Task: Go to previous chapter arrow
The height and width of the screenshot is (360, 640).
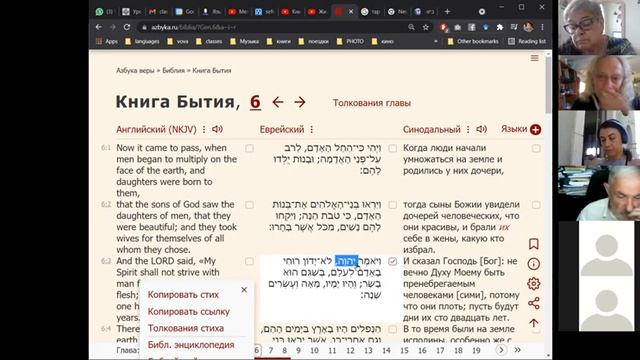Action: (278, 102)
